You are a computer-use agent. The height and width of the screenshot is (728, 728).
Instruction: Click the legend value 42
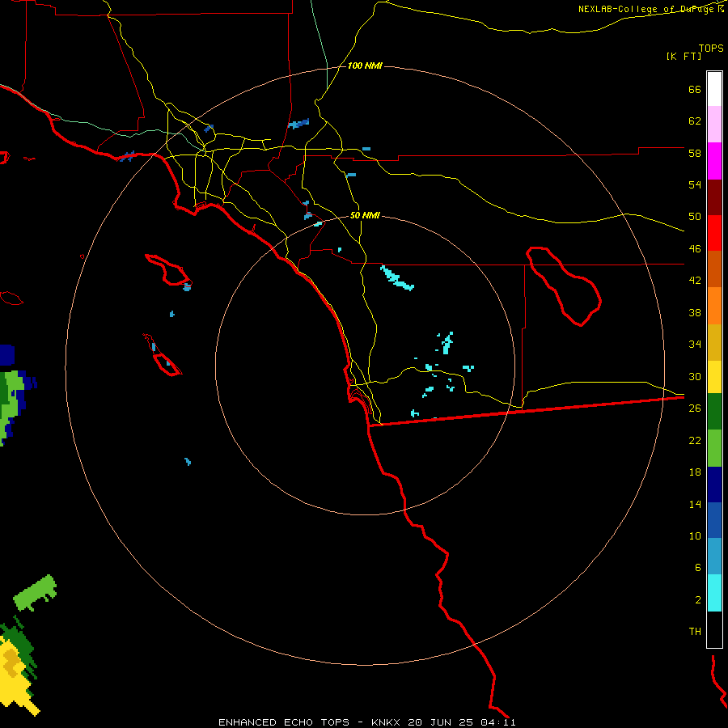pos(695,281)
